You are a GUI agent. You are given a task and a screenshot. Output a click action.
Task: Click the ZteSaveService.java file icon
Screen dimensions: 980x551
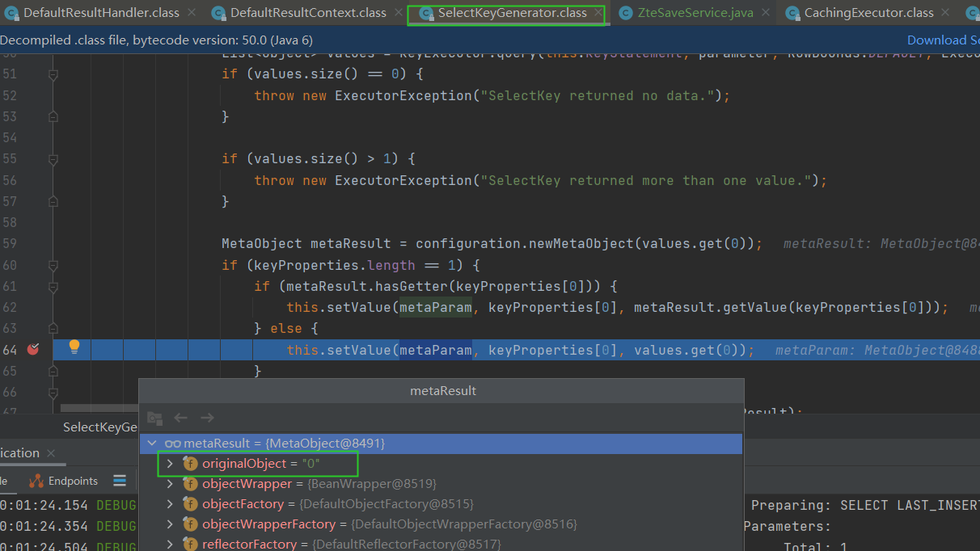(x=626, y=13)
